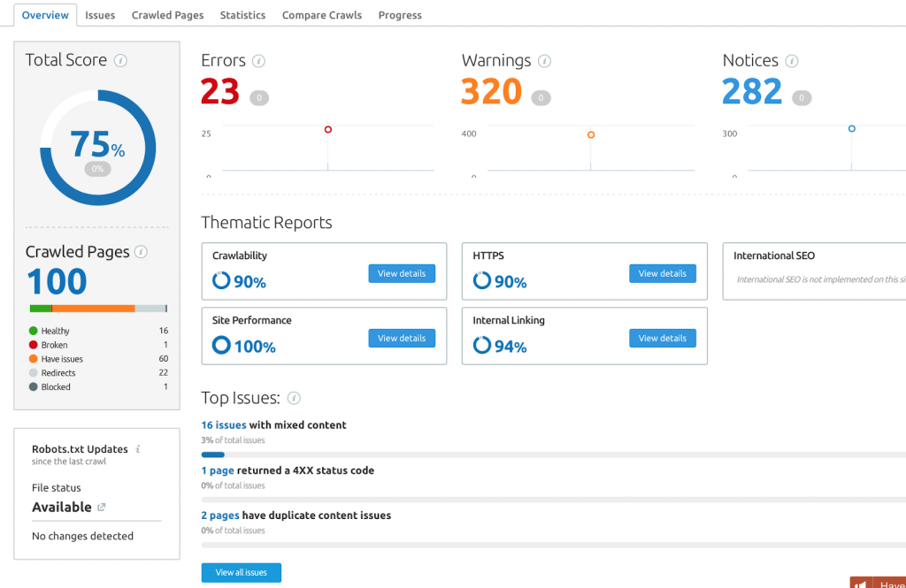Image resolution: width=906 pixels, height=588 pixels.
Task: Open the Crawled Pages tab
Action: 167,15
